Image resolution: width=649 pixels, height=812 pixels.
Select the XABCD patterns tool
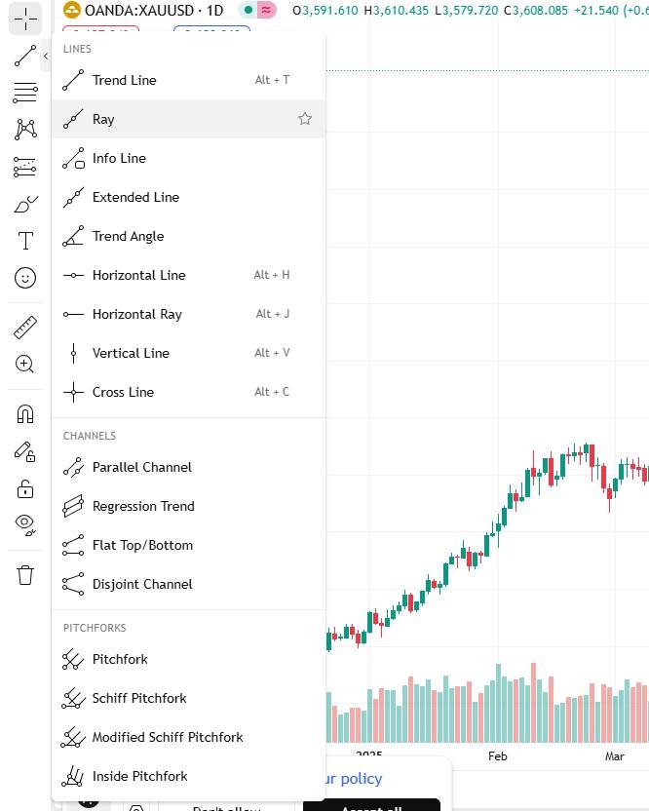click(24, 130)
